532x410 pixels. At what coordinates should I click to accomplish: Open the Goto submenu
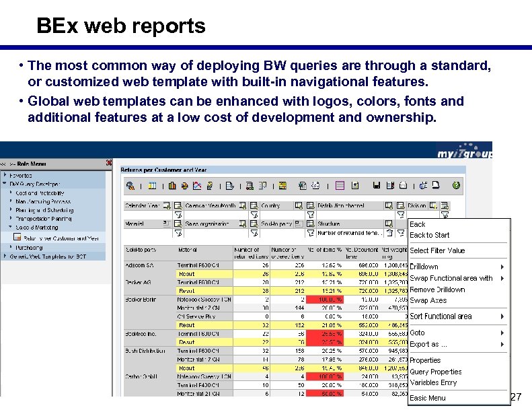click(x=457, y=333)
